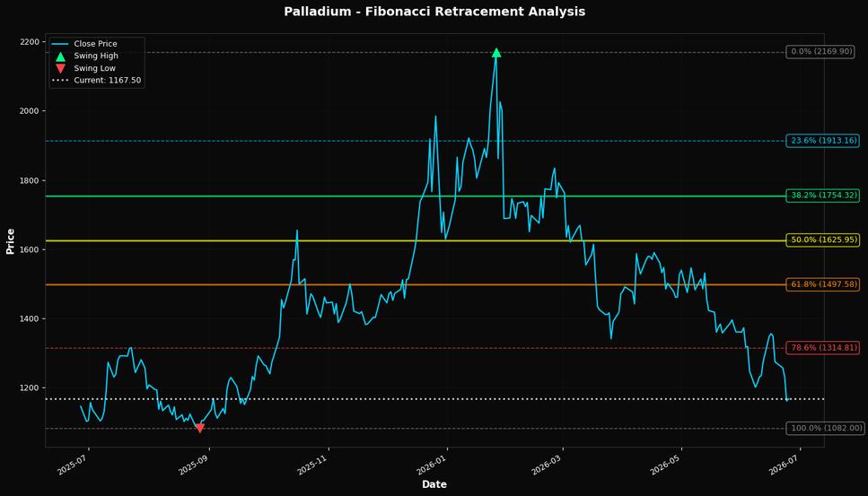Click the 1200 y-axis tick label
868x496 pixels.
tap(30, 388)
